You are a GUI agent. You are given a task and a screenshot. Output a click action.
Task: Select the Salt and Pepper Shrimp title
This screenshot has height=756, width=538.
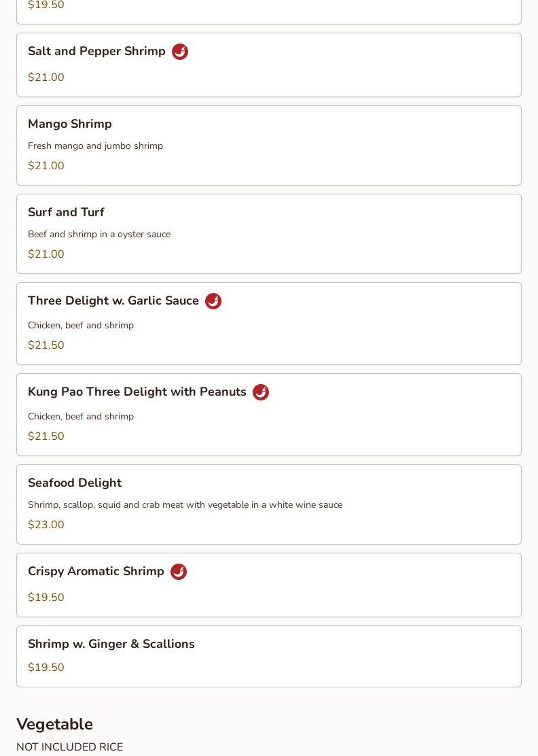point(96,52)
